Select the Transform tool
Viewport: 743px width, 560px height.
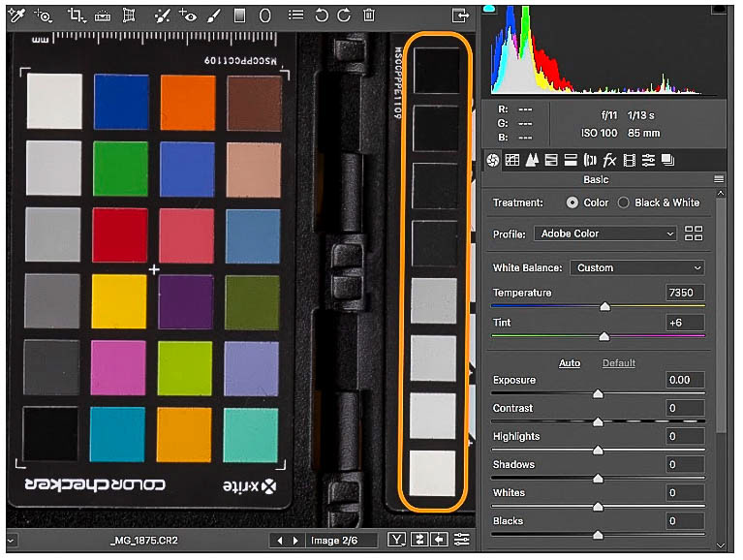click(129, 16)
